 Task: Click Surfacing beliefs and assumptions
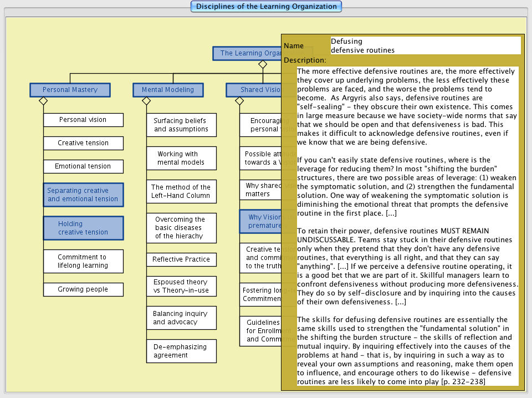[x=181, y=125]
